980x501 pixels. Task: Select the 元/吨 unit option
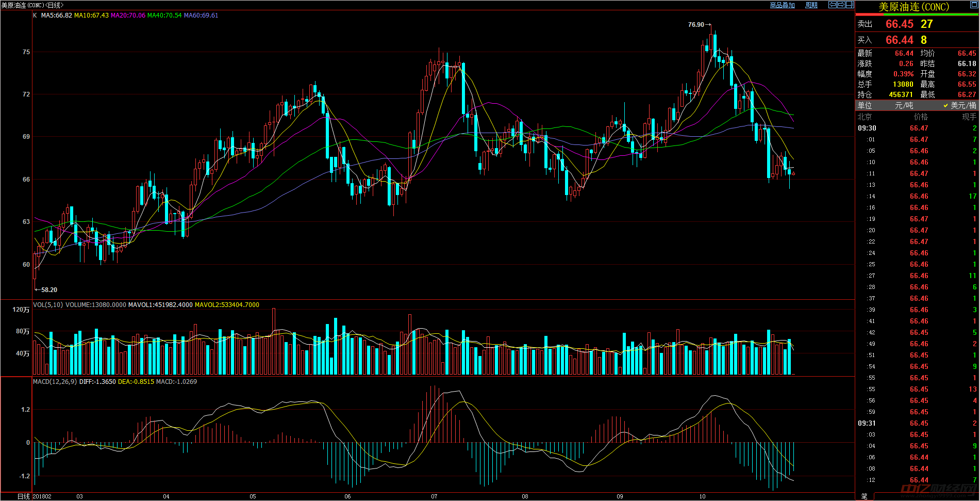[904, 105]
